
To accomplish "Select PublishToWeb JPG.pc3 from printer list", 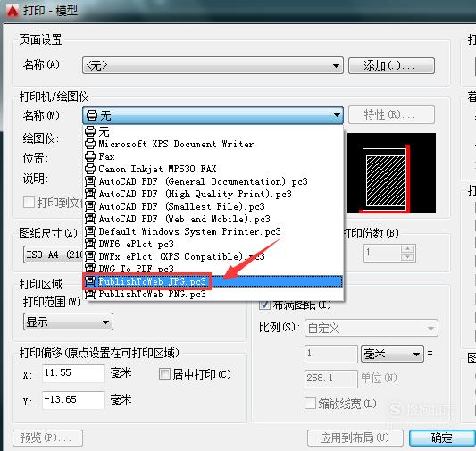I will click(213, 281).
